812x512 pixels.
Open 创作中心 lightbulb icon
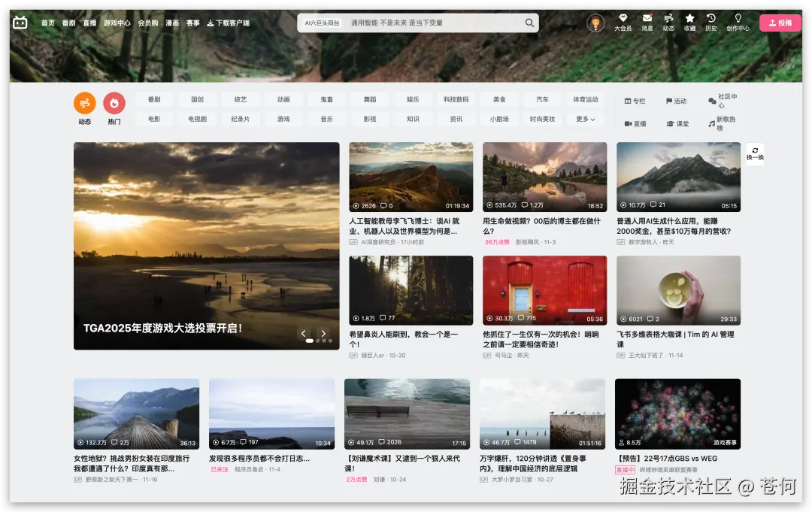pyautogui.click(x=738, y=17)
